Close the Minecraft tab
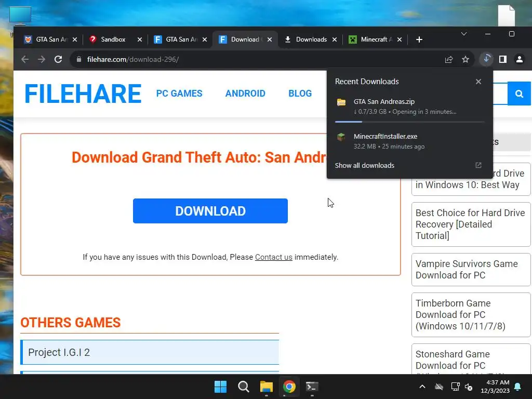532x399 pixels. [400, 39]
